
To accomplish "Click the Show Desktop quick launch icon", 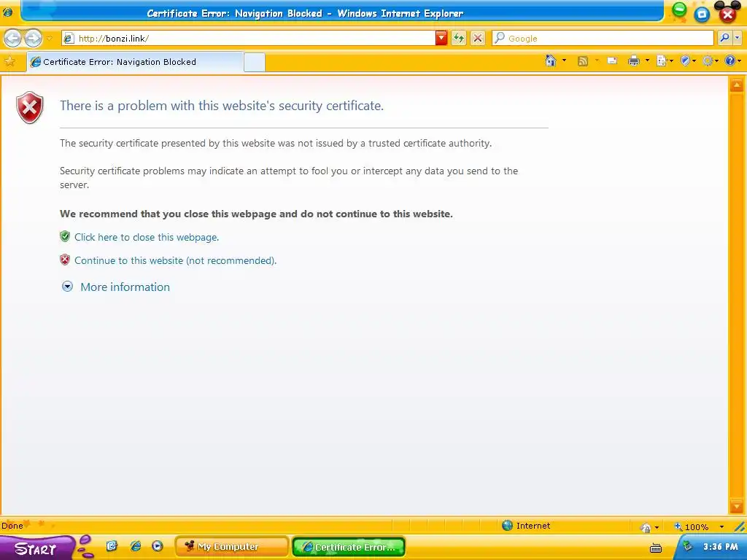I will 112,545.
